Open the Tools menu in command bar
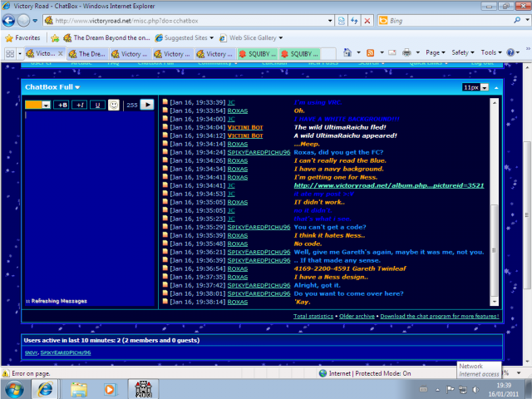This screenshot has height=399, width=532. point(491,52)
